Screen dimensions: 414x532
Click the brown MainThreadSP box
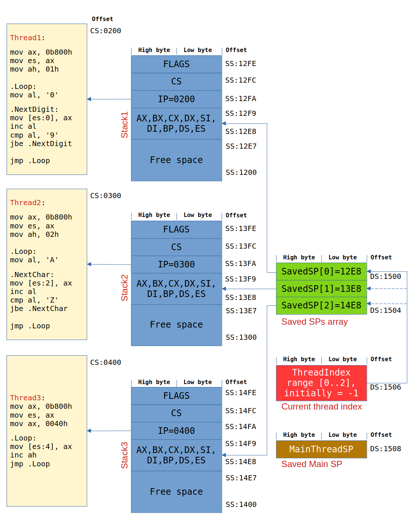[321, 449]
